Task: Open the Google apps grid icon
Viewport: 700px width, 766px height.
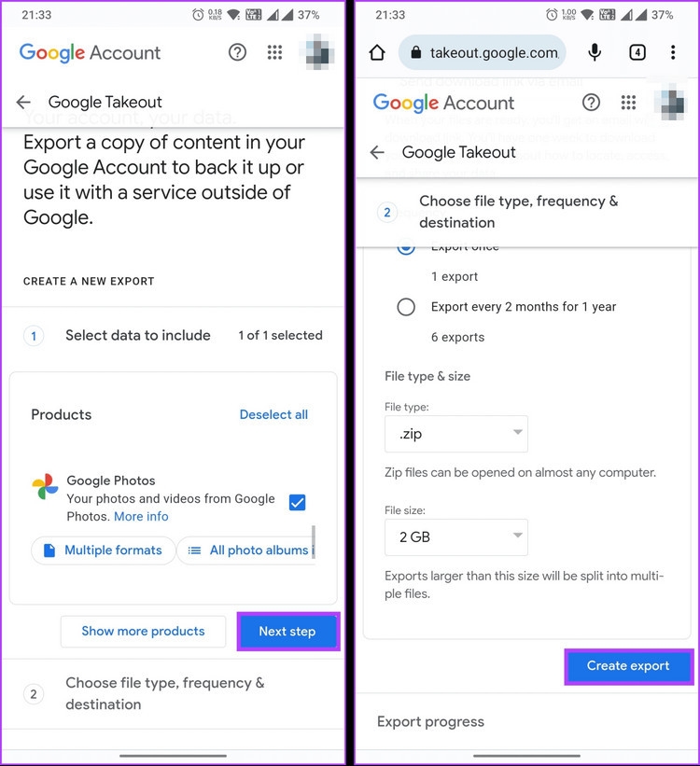Action: pyautogui.click(x=274, y=53)
